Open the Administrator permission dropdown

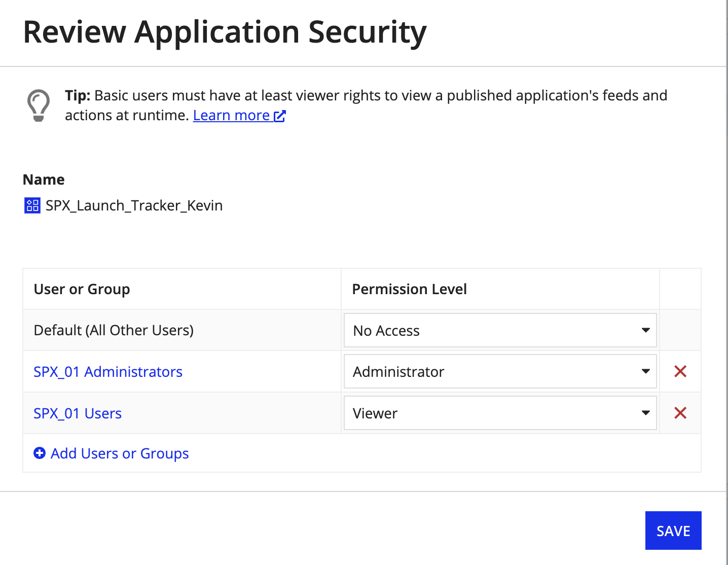coord(500,371)
